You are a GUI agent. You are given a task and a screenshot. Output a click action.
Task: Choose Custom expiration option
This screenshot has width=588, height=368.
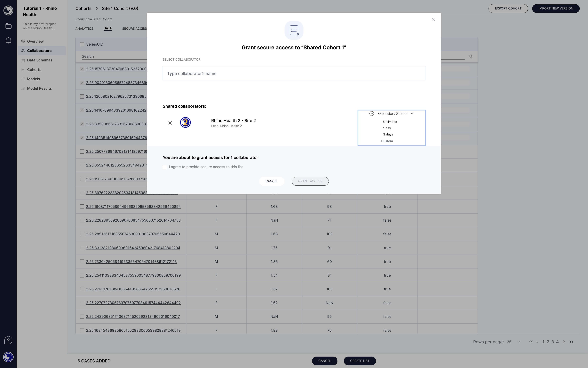[x=387, y=141]
